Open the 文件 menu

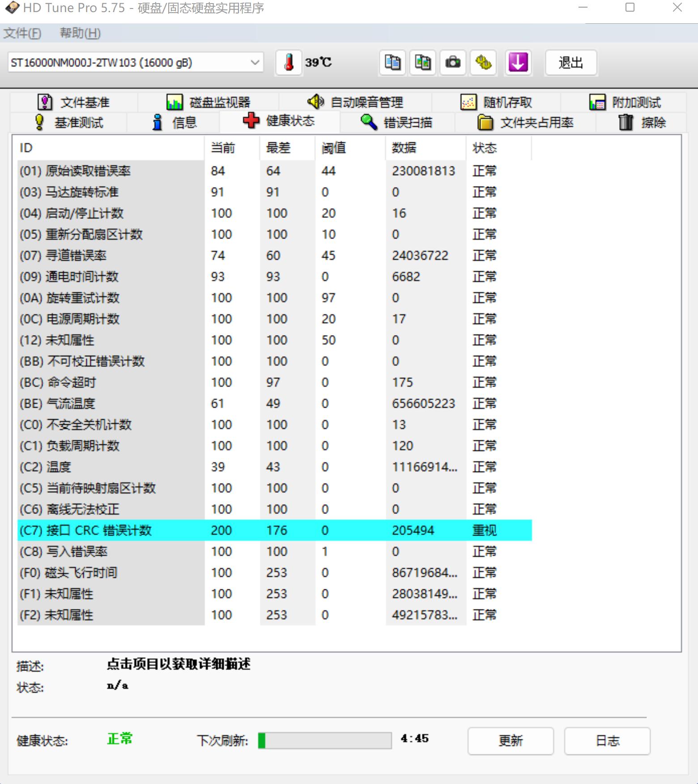tap(22, 33)
